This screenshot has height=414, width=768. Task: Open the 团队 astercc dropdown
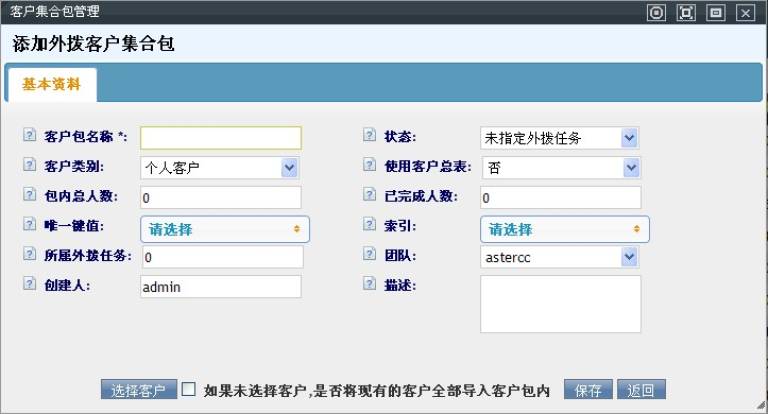[560, 257]
